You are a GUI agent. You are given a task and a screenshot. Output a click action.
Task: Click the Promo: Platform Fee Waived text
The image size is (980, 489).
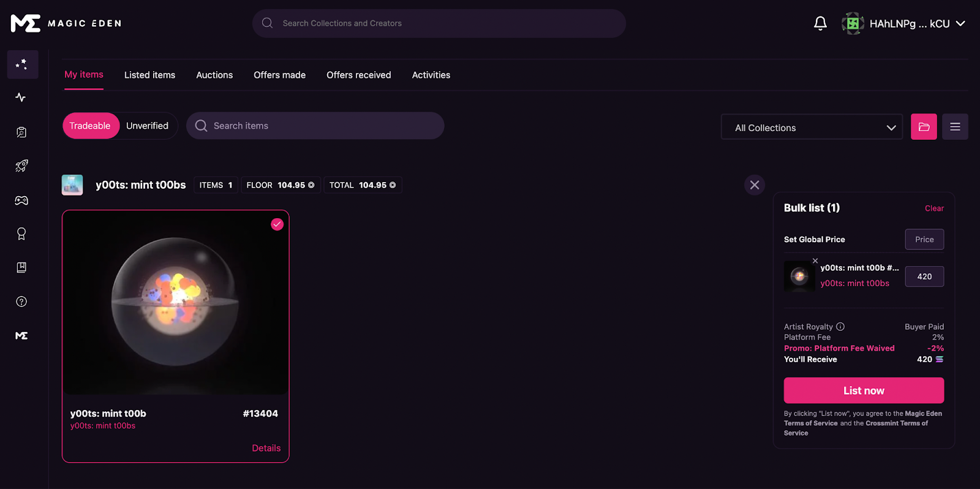(x=839, y=348)
